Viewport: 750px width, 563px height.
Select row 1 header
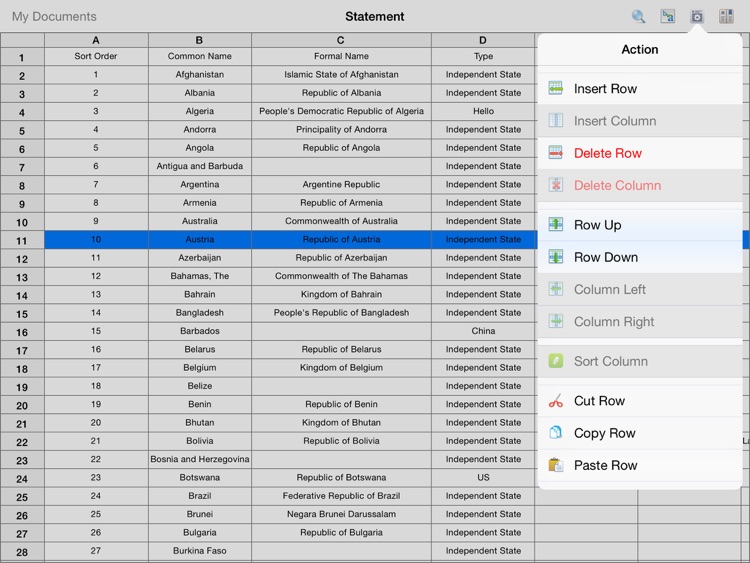22,57
